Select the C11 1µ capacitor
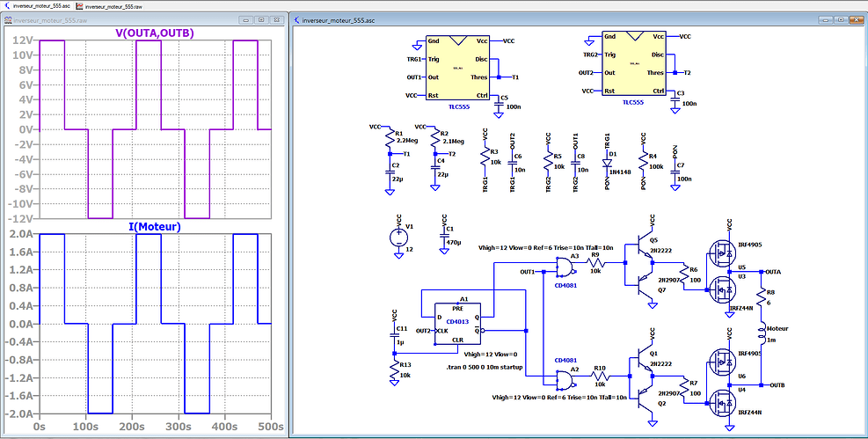 (x=395, y=335)
